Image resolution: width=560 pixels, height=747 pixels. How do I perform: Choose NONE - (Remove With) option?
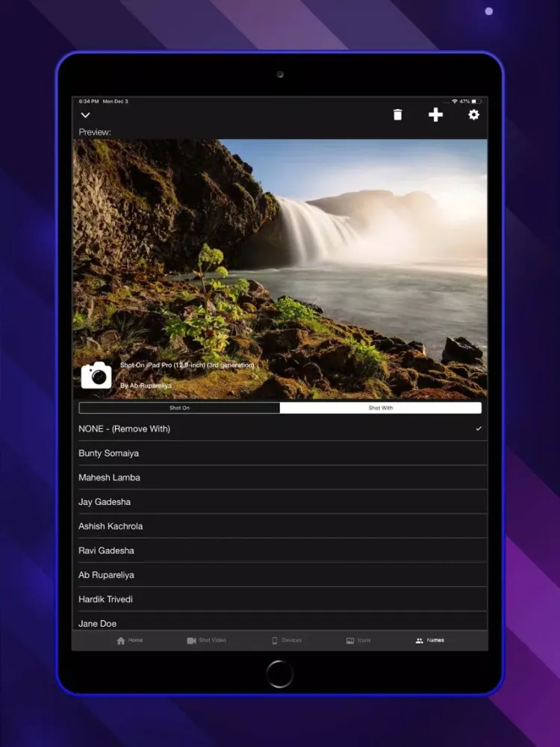tap(280, 429)
